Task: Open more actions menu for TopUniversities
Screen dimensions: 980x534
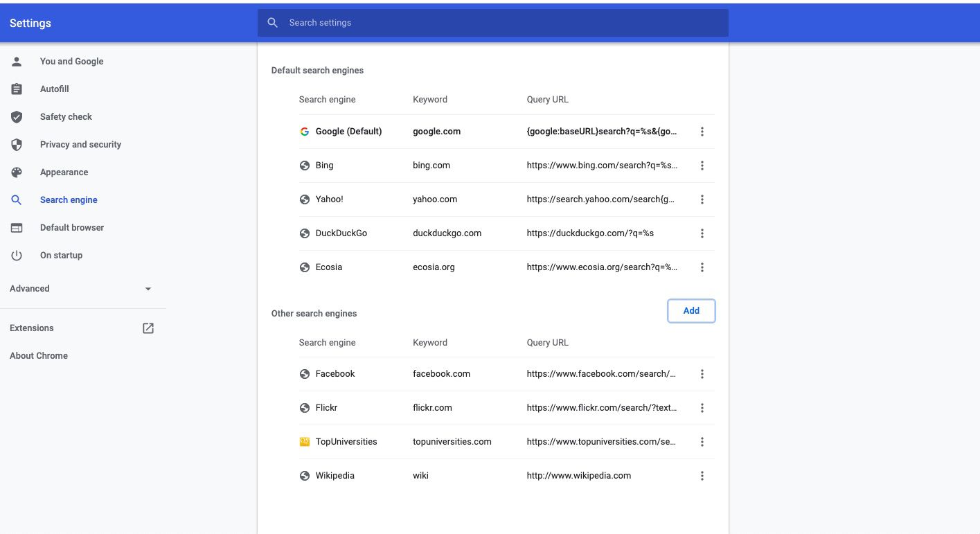Action: point(702,442)
